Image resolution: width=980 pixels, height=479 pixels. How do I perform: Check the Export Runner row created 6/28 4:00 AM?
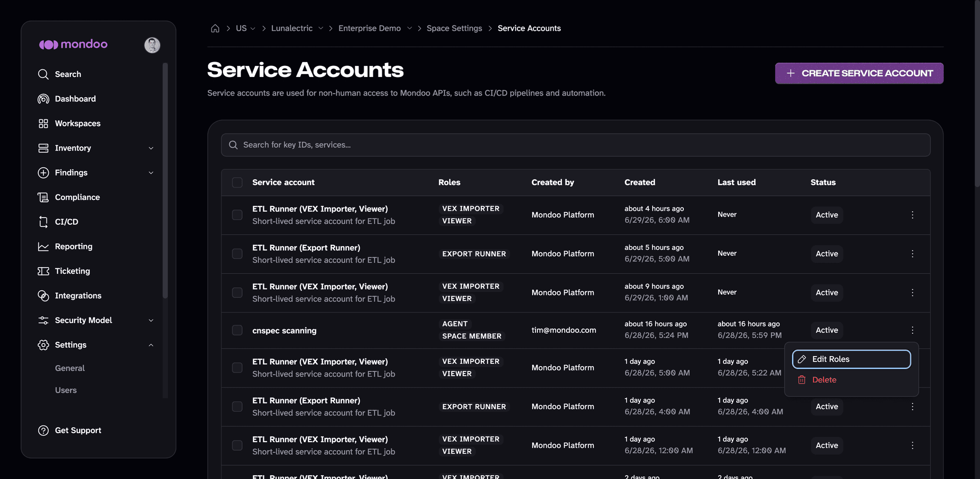[x=237, y=406]
